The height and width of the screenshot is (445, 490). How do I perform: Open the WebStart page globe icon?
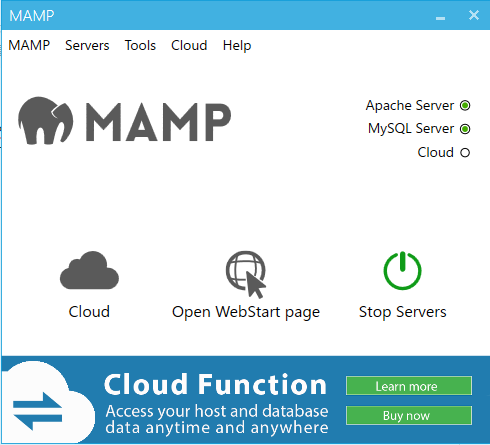coord(246,274)
